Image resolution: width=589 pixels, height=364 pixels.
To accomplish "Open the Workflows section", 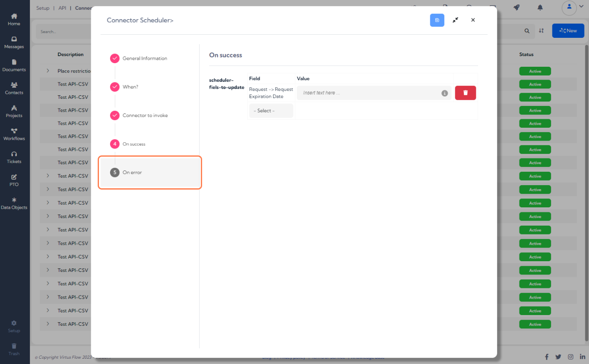I will [14, 135].
